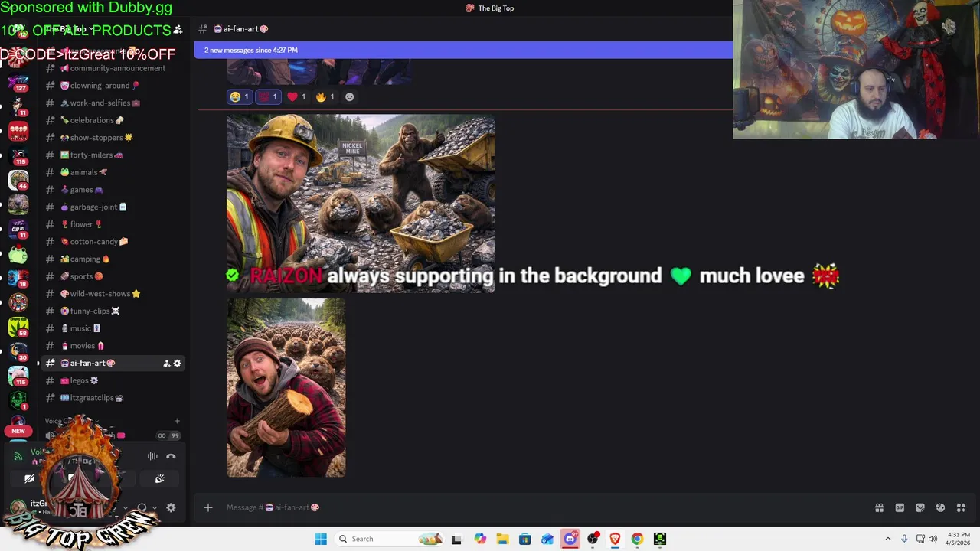Toggle the red custom emoji reaction
Viewport: 980px width, 551px height.
(x=268, y=97)
